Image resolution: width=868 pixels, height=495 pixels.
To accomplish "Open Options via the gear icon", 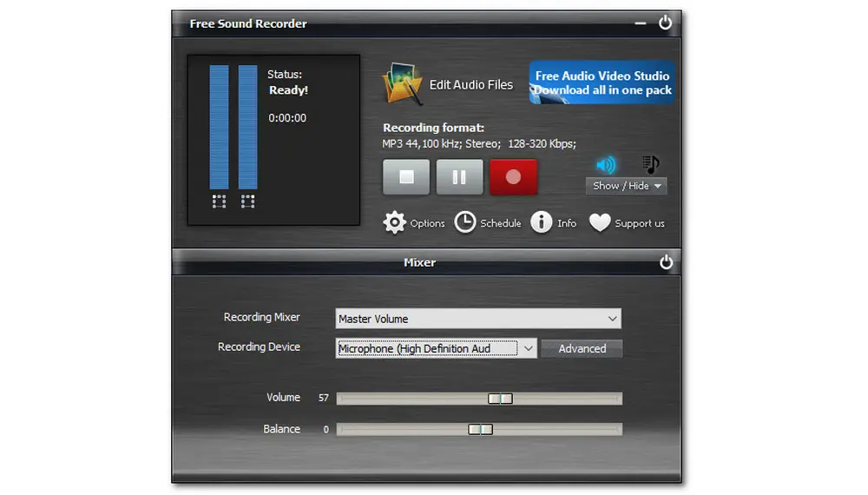I will 395,222.
